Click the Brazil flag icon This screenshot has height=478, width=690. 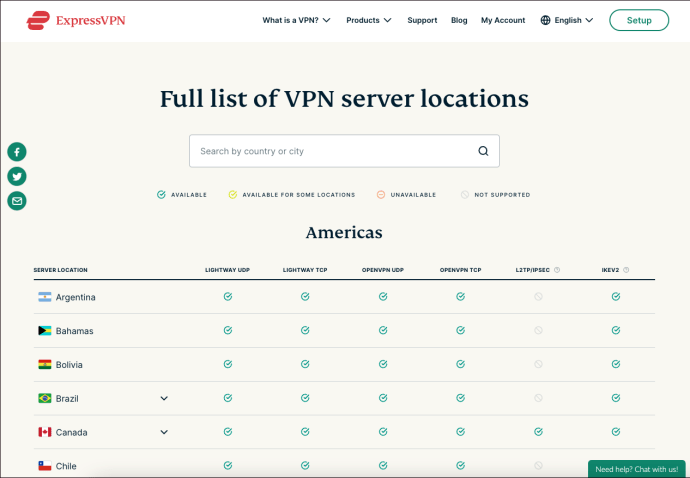[44, 398]
